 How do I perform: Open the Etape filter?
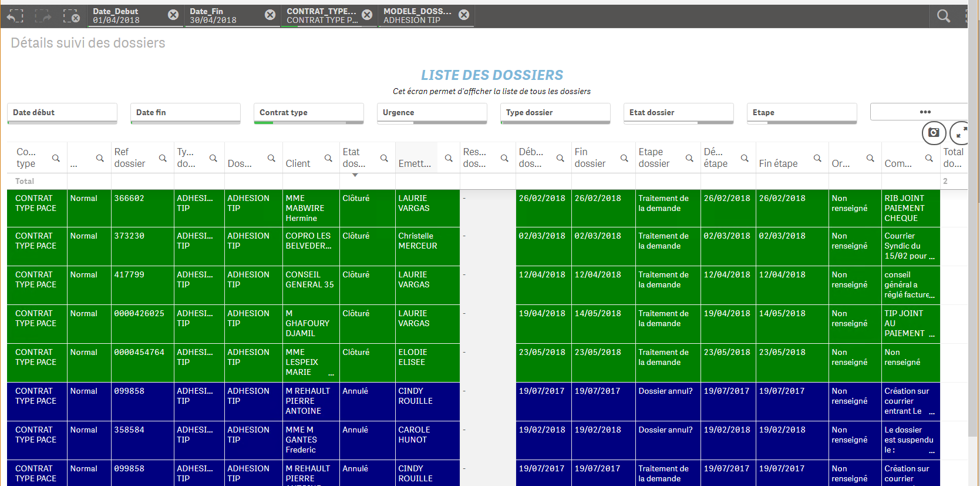(x=802, y=113)
